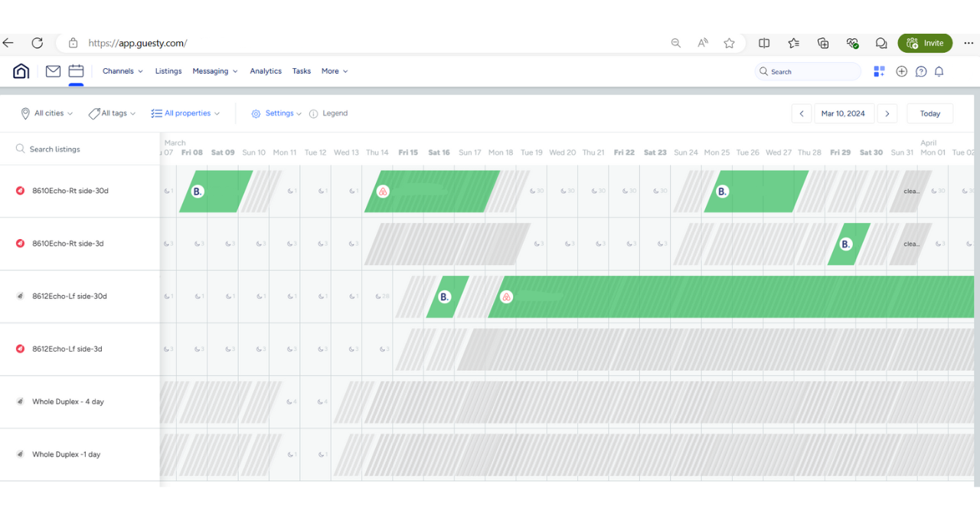The width and height of the screenshot is (980, 521).
Task: Open the Analytics menu item
Action: coord(266,71)
